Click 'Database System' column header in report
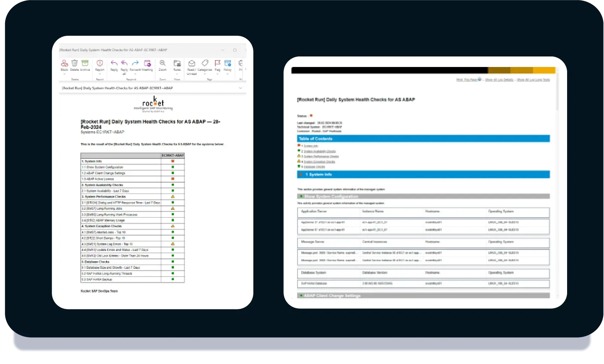The width and height of the screenshot is (604, 364). pos(314,273)
